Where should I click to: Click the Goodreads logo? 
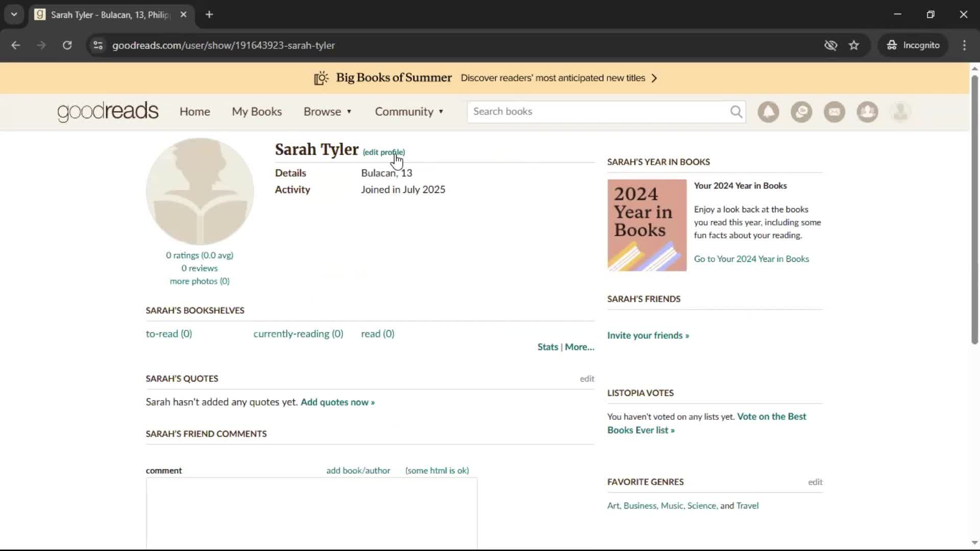[108, 112]
